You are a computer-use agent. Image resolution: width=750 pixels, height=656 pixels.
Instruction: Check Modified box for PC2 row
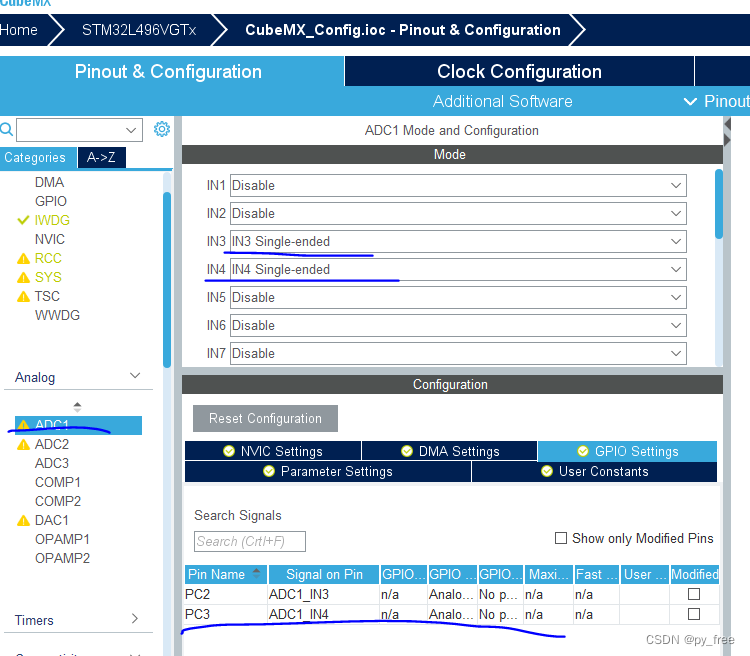(x=694, y=594)
